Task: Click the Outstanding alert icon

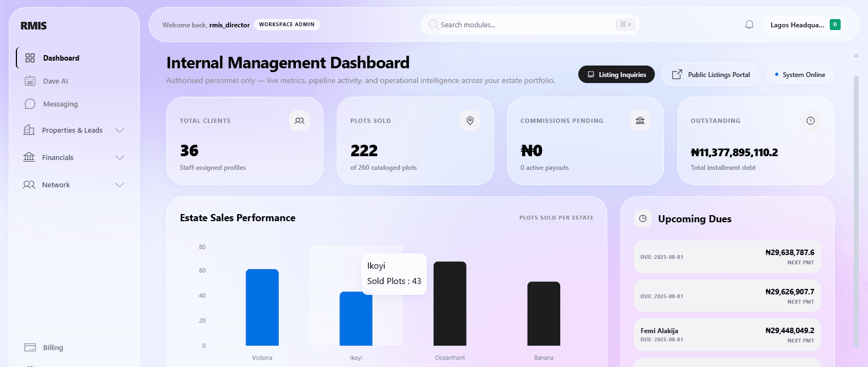Action: [x=811, y=121]
